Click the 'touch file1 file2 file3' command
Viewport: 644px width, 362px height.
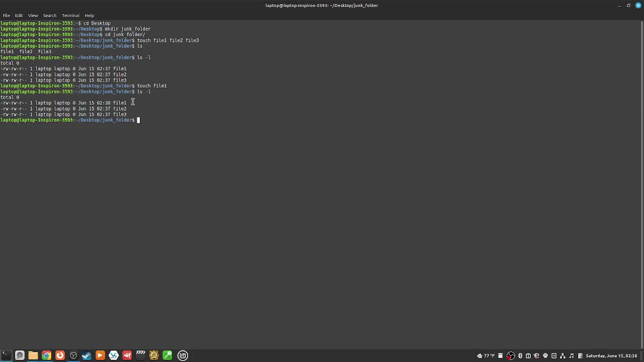click(x=168, y=40)
